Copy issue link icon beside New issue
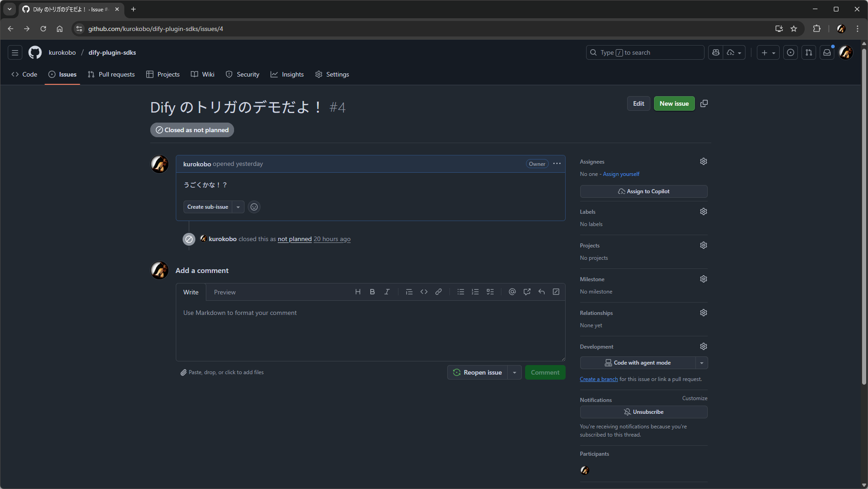 (704, 103)
